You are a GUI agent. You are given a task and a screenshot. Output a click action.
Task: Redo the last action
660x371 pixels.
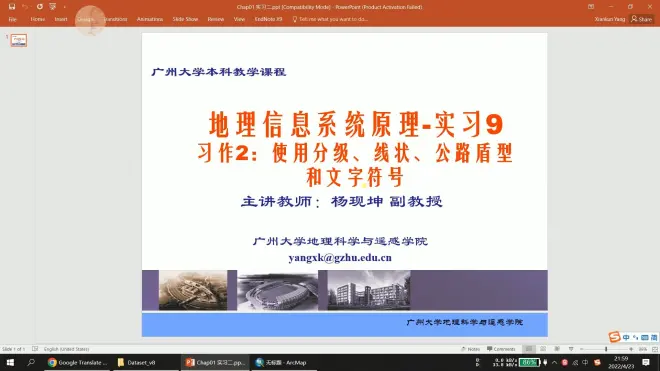[x=39, y=7]
